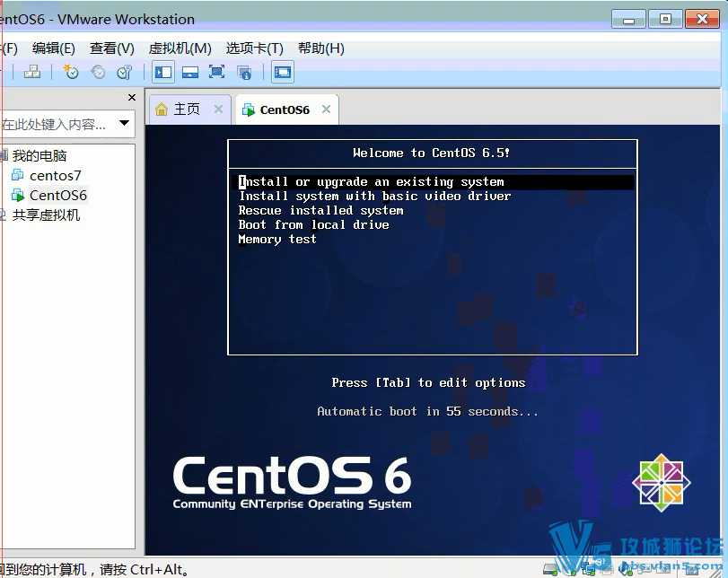This screenshot has height=578, width=728.
Task: Open the 编辑(E) menu
Action: coord(53,48)
